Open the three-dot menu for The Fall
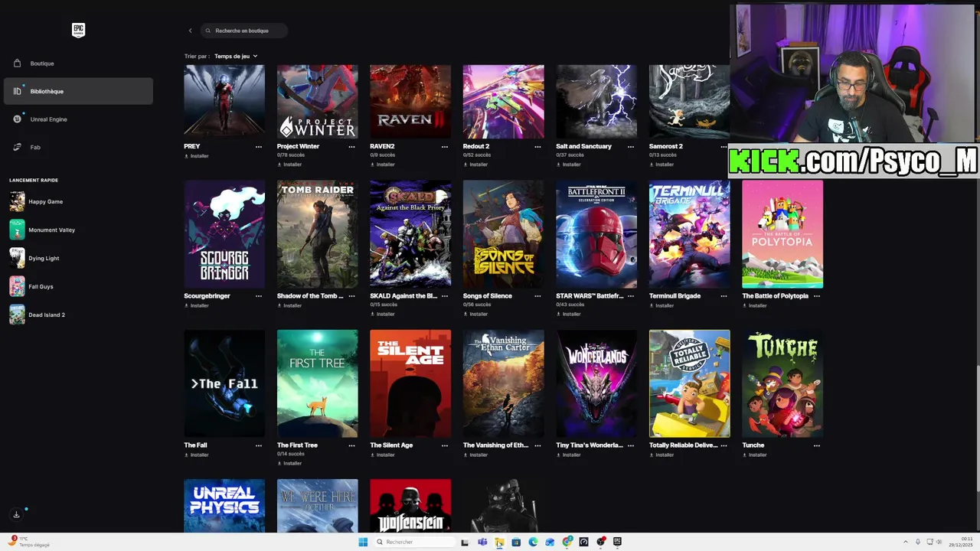Viewport: 980px width, 551px height. [x=259, y=445]
